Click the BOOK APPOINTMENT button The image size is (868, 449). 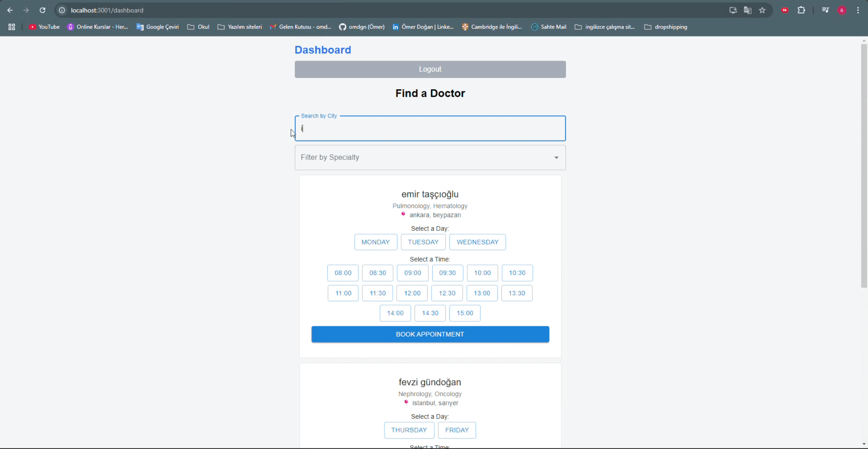coord(430,334)
